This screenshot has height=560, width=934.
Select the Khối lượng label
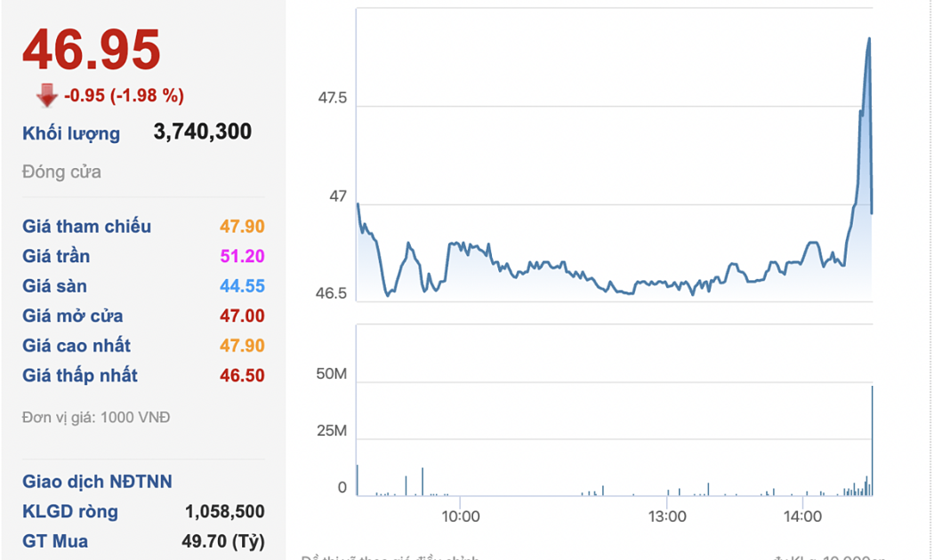tap(71, 133)
